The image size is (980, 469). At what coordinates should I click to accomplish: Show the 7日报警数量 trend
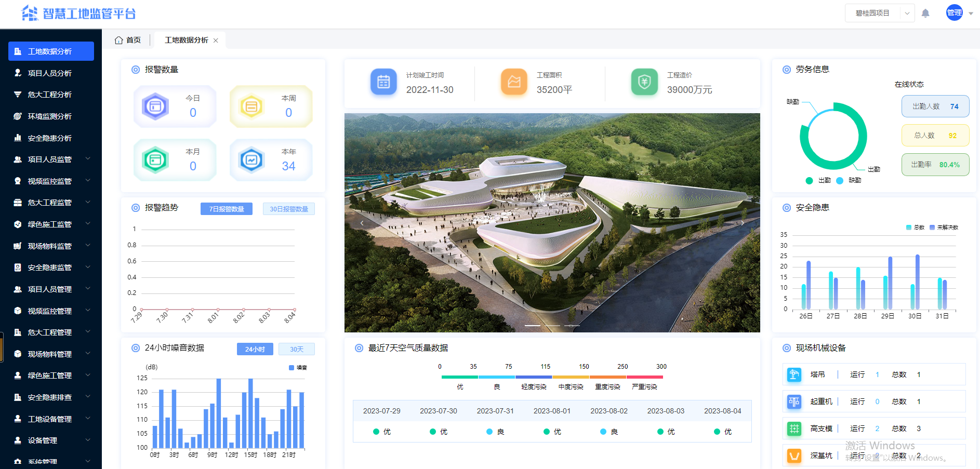coord(227,209)
